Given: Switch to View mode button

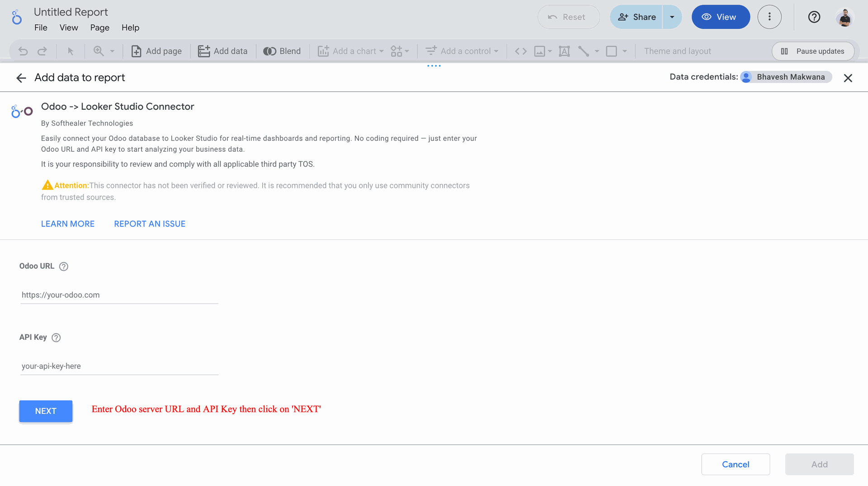Looking at the screenshot, I should tap(721, 17).
